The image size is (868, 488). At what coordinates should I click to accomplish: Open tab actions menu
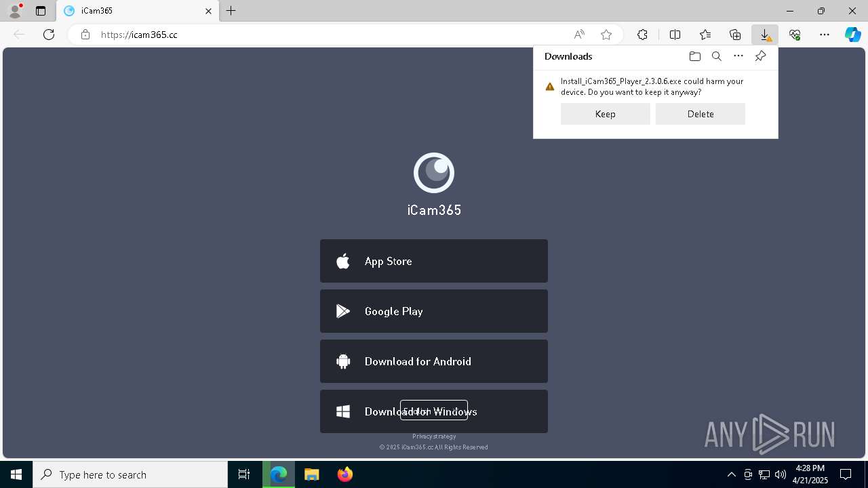click(x=41, y=11)
